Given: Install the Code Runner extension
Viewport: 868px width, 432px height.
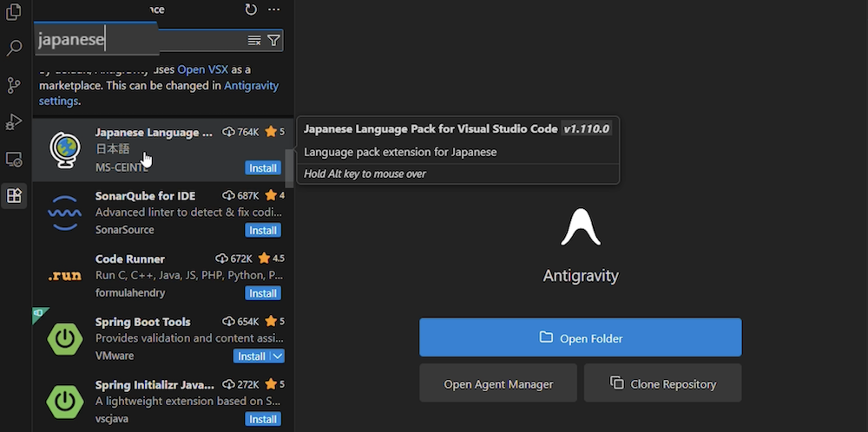Looking at the screenshot, I should coord(262,293).
